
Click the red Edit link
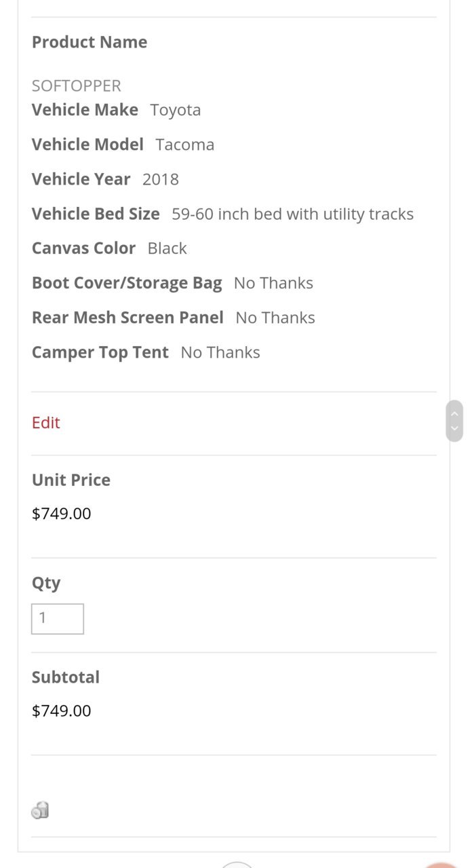click(46, 422)
